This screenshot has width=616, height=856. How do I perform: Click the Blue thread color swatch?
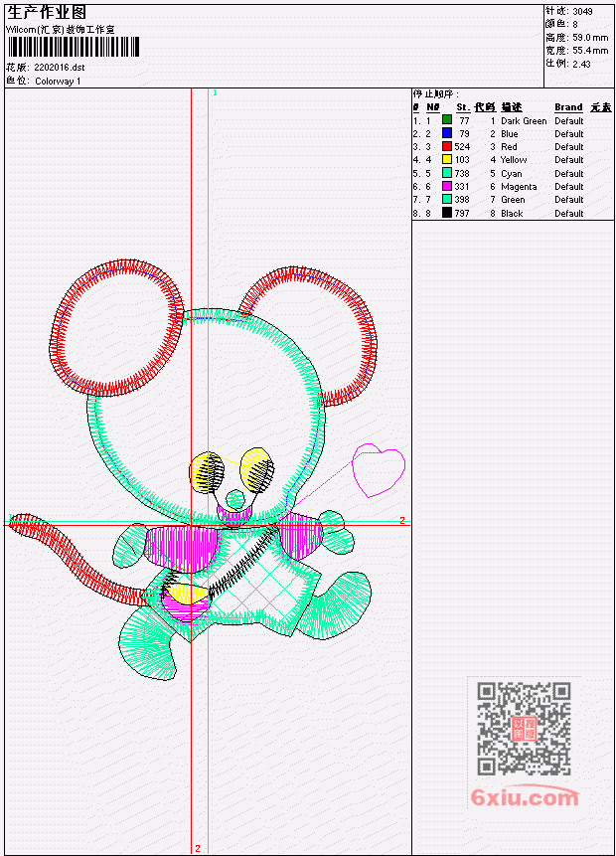point(447,133)
